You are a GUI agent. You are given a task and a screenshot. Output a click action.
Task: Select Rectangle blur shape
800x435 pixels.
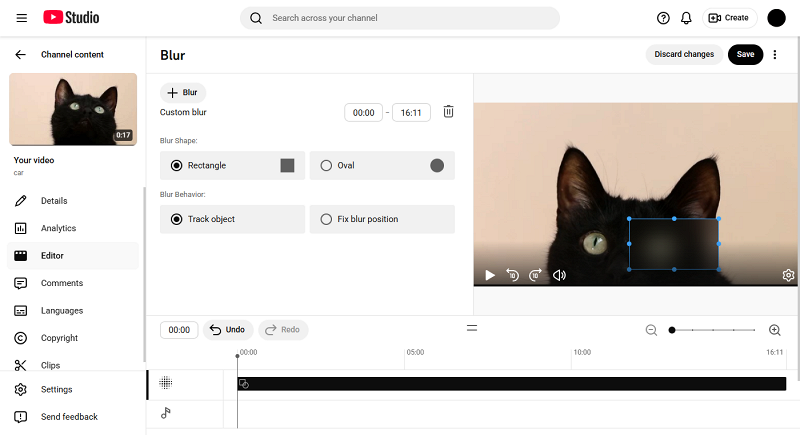(x=232, y=166)
